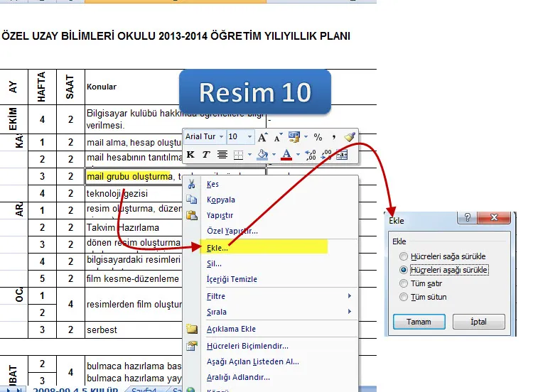Select 'Kopyala' in the context menu

click(x=220, y=200)
